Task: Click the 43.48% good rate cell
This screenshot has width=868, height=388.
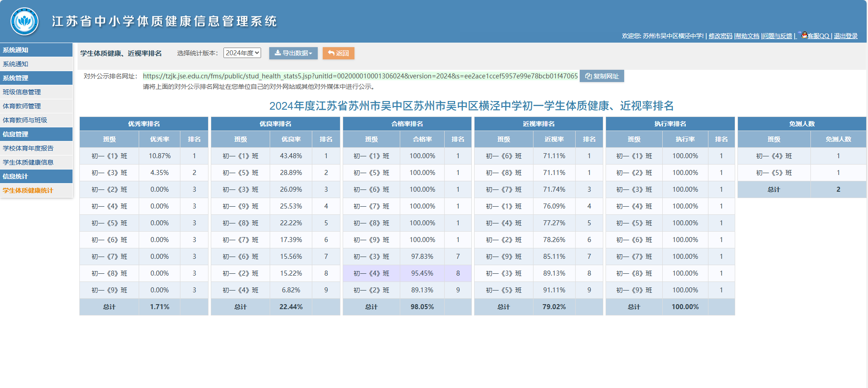Action: [x=291, y=156]
